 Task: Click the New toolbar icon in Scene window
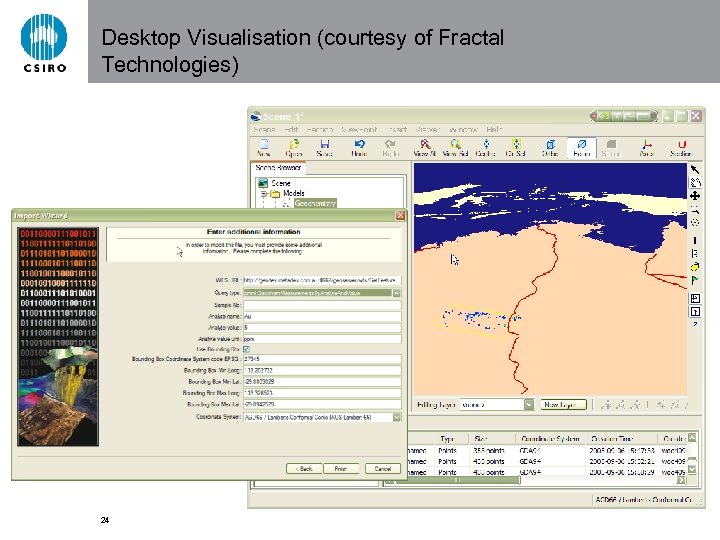[264, 148]
